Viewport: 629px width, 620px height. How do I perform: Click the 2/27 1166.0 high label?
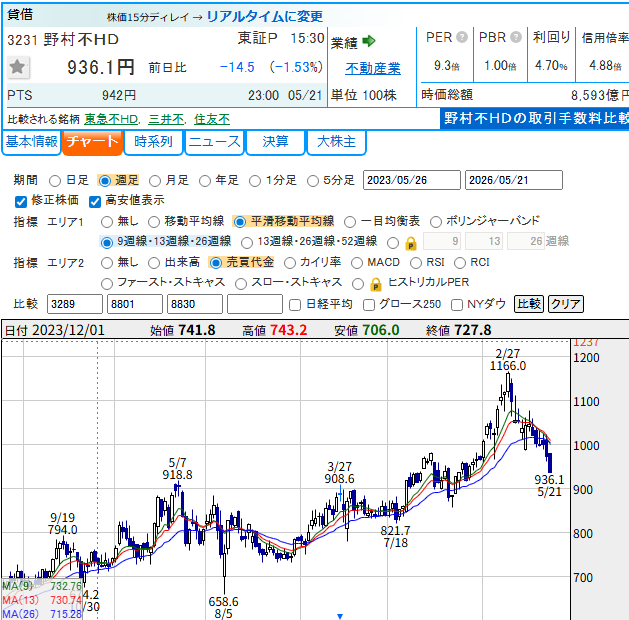coord(507,360)
